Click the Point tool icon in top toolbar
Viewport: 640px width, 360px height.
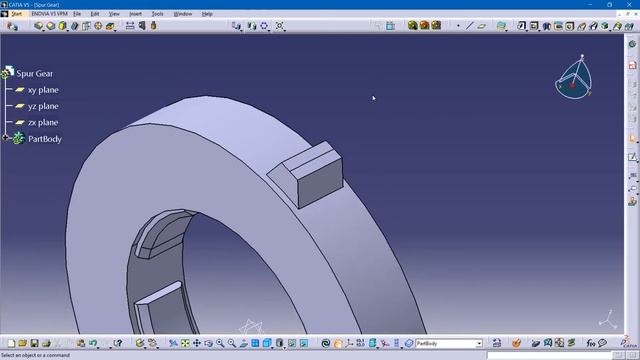pos(458,26)
